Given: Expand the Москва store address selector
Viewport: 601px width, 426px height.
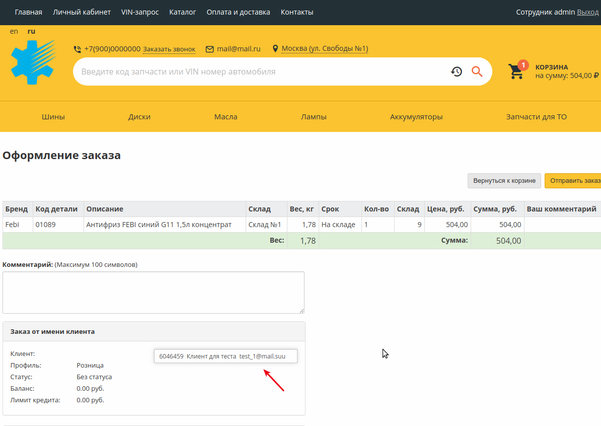Looking at the screenshot, I should click(324, 49).
